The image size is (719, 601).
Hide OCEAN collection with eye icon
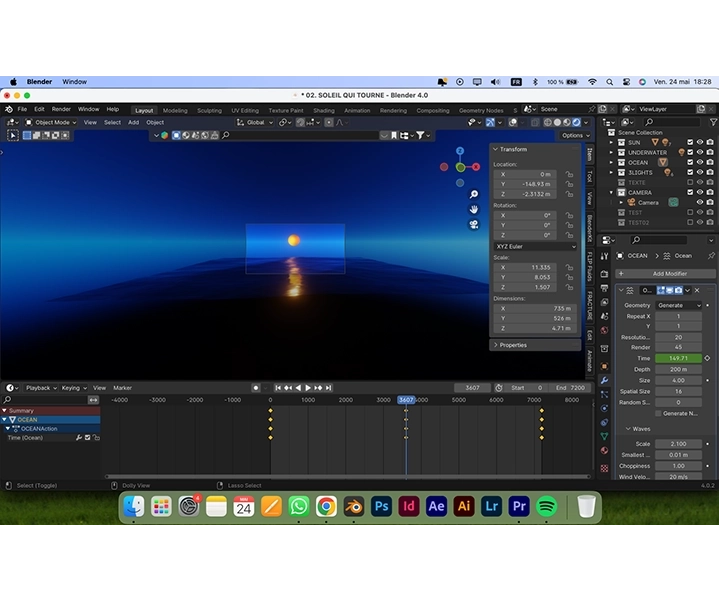click(x=700, y=163)
